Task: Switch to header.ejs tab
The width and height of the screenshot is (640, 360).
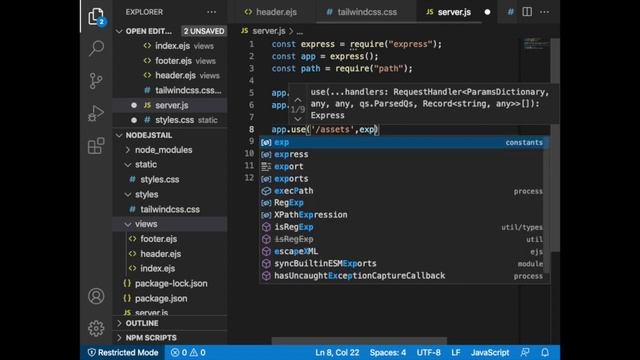Action: point(271,12)
